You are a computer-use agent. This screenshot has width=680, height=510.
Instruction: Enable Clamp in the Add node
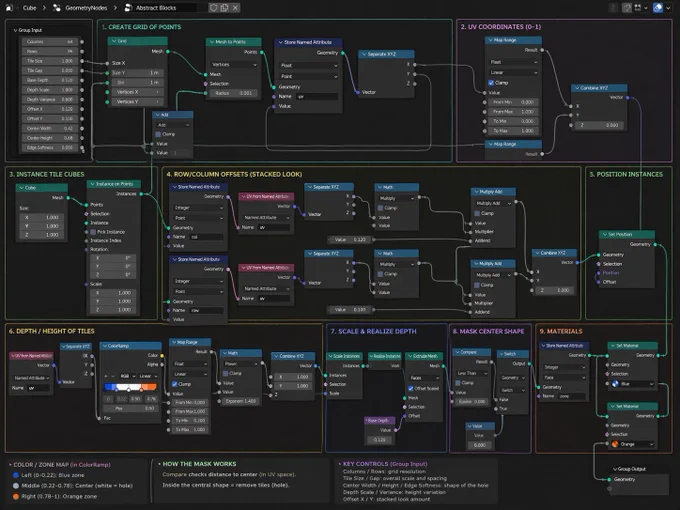(158, 134)
